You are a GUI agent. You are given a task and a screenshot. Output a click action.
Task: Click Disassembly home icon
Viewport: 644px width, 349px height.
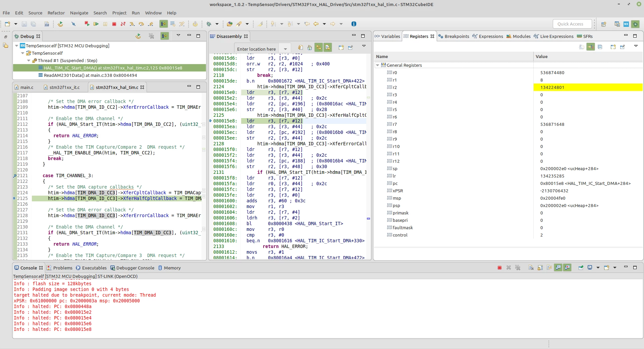tap(310, 48)
